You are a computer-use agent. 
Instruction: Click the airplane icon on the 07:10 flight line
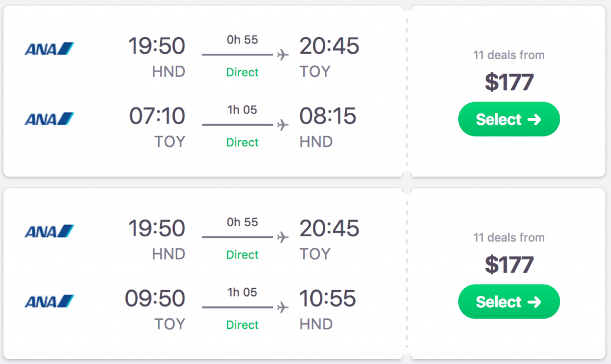283,125
